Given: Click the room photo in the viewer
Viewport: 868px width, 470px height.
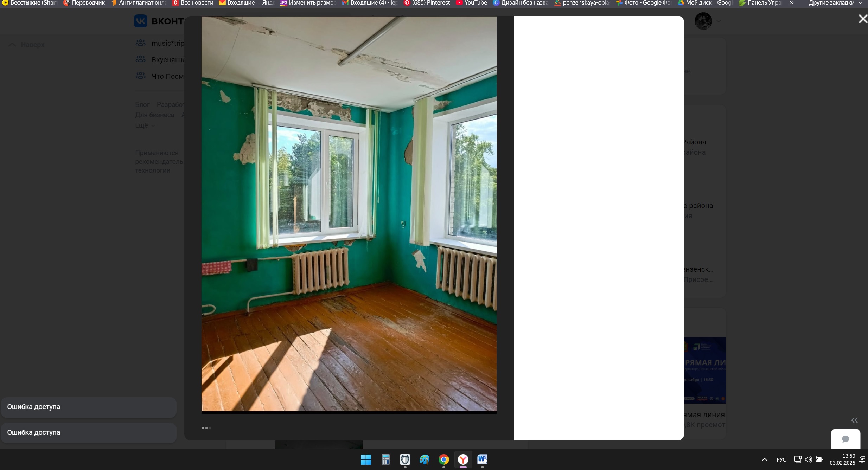Looking at the screenshot, I should [x=349, y=213].
